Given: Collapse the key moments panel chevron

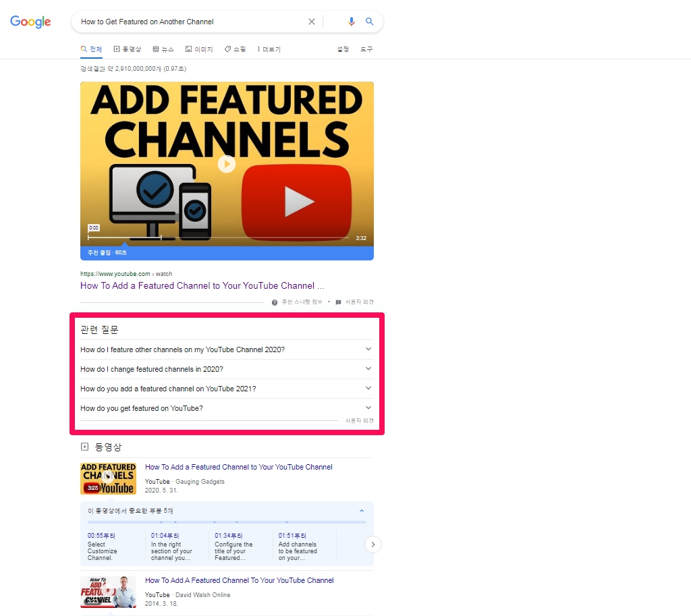Looking at the screenshot, I should click(362, 511).
